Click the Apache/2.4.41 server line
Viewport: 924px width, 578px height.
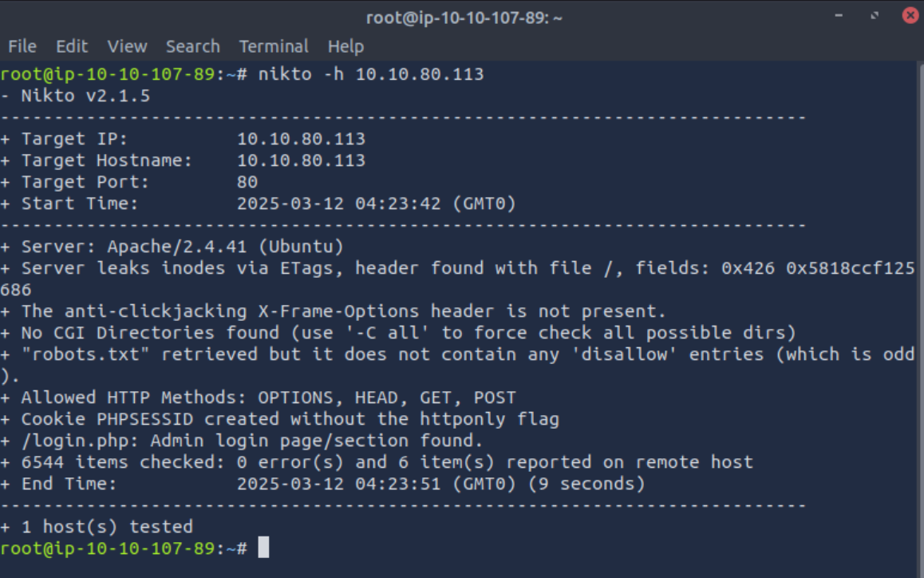pyautogui.click(x=172, y=246)
